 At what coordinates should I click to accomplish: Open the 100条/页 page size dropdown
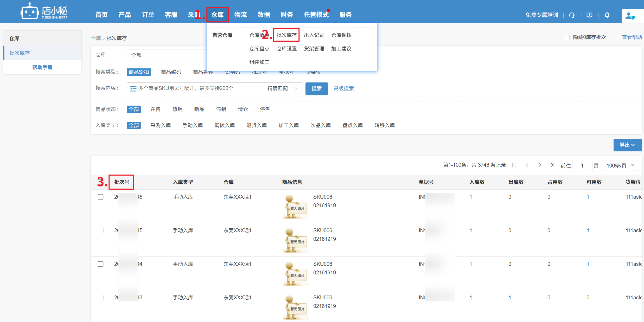[620, 165]
